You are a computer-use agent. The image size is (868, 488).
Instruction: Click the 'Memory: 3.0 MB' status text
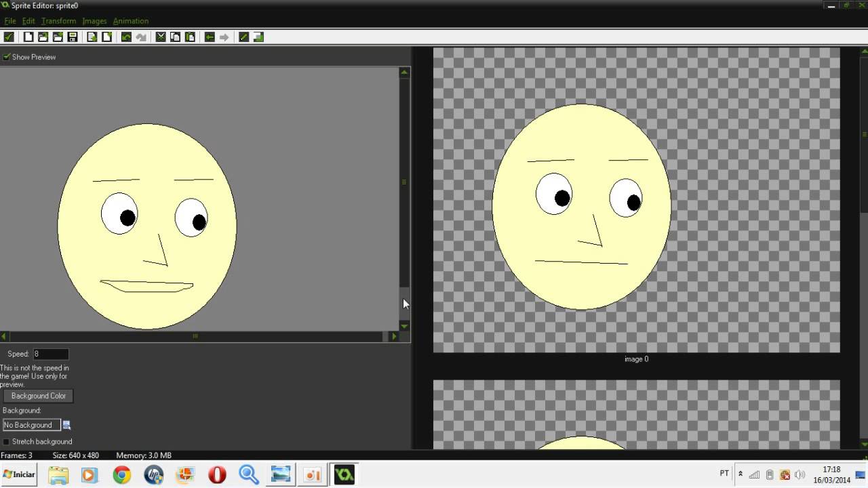[144, 455]
